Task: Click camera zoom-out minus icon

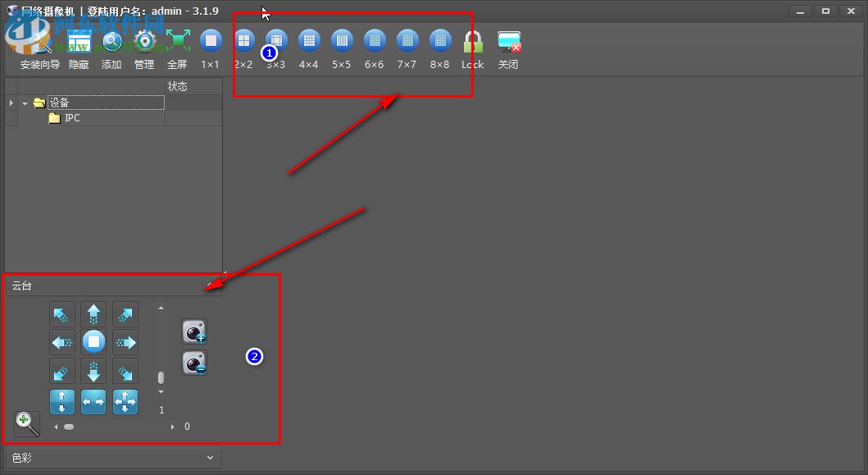Action: point(194,363)
